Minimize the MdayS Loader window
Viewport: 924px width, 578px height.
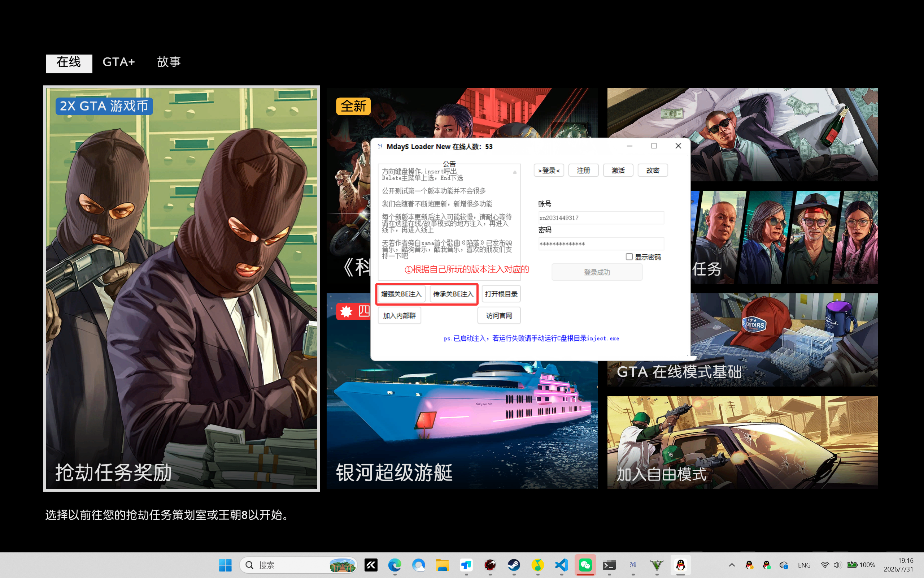[629, 146]
